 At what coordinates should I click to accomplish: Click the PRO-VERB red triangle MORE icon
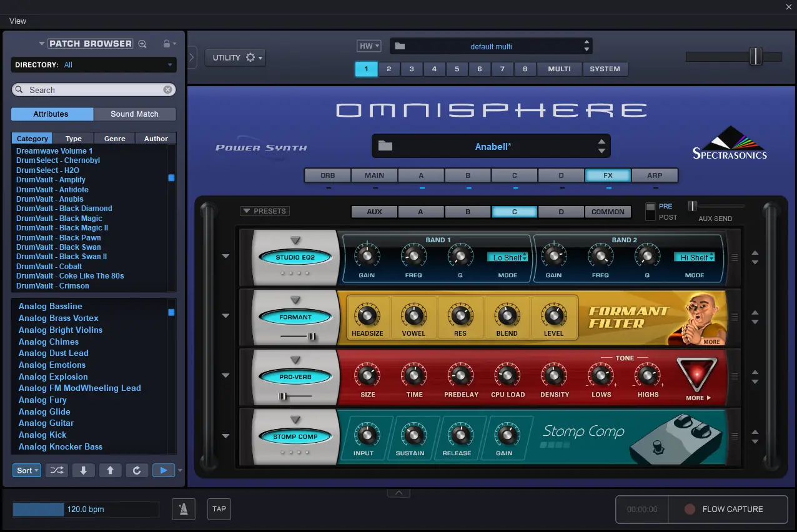[696, 375]
